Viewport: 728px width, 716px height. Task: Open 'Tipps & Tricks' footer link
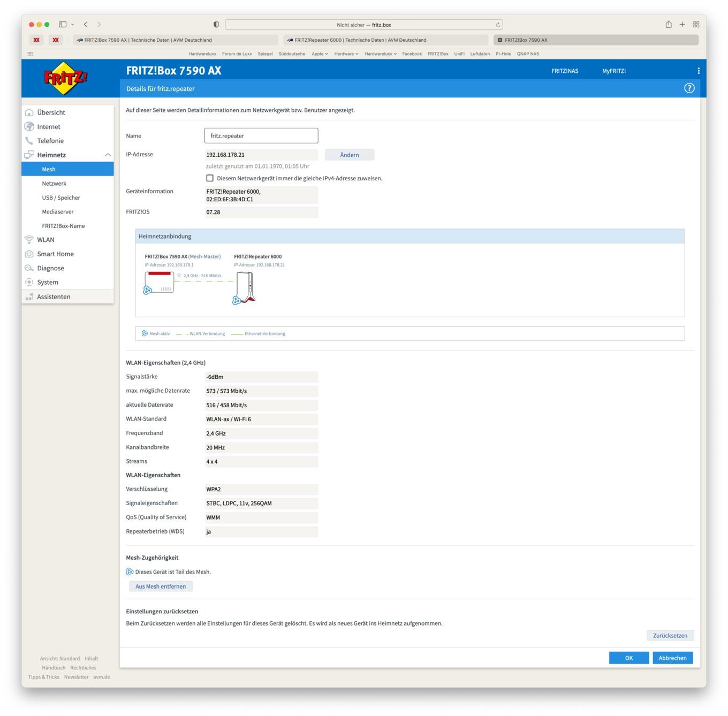pos(44,677)
